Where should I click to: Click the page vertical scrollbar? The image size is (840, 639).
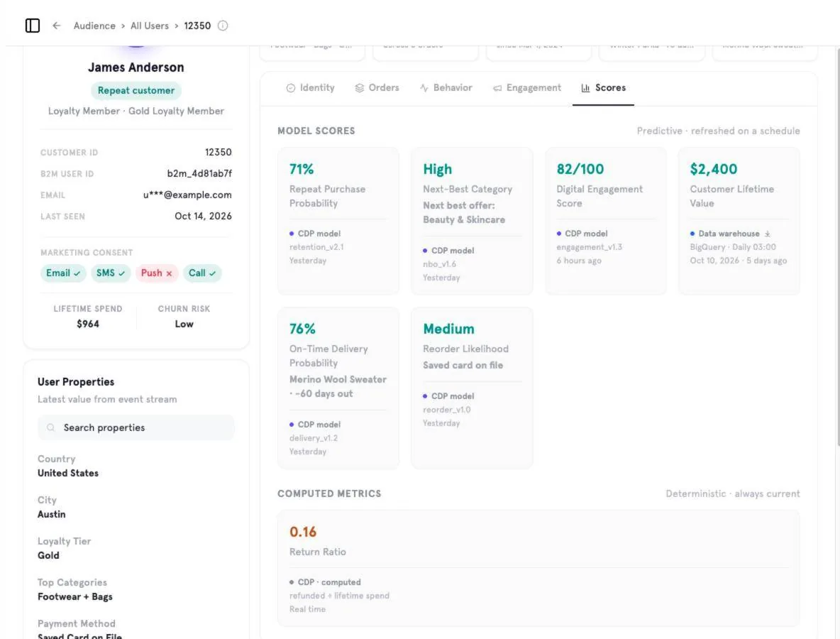(837, 246)
